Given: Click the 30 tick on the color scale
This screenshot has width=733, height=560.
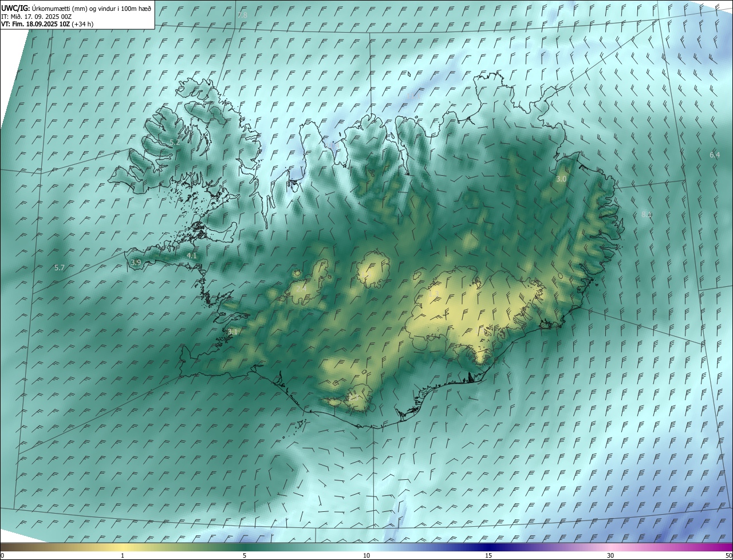Looking at the screenshot, I should coord(610,556).
